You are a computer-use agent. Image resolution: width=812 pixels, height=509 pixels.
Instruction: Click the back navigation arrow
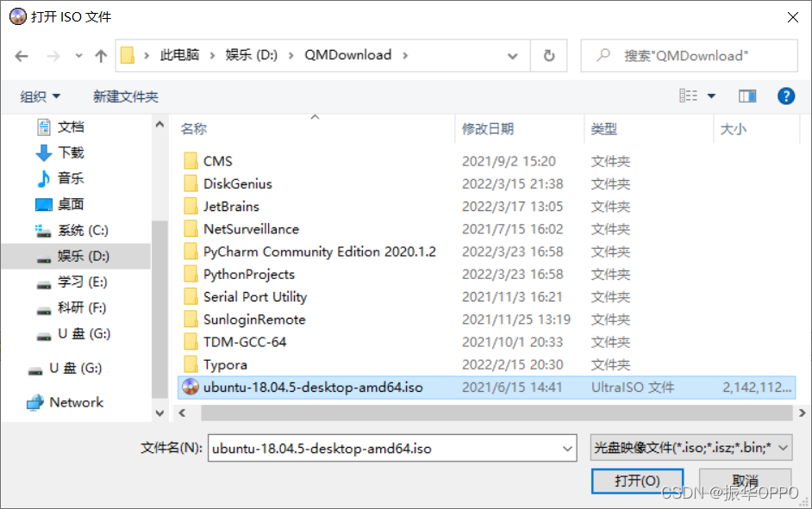coord(22,54)
